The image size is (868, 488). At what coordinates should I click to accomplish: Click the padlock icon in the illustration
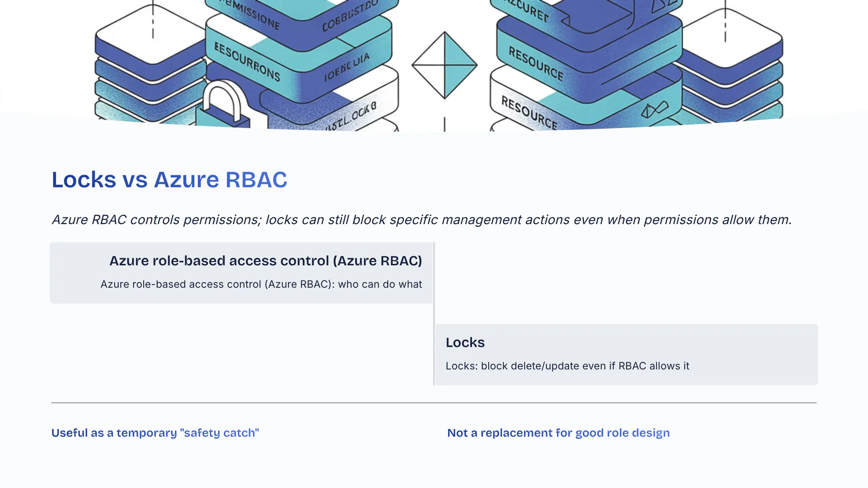click(222, 107)
